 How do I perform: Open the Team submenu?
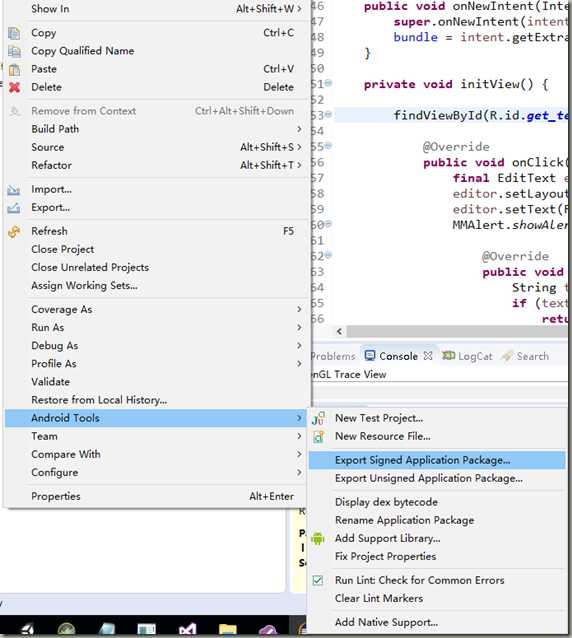155,436
